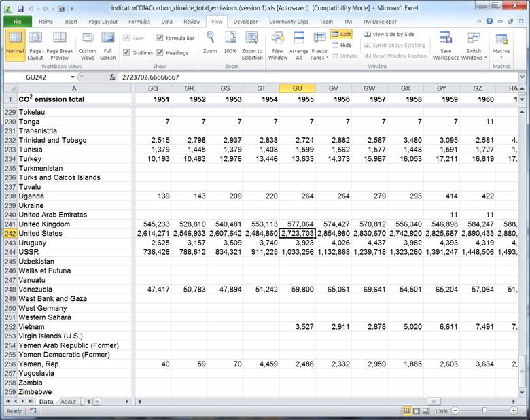Uncheck the Formula Bar checkbox
Viewport: 530px width, 420px height.
click(x=160, y=39)
